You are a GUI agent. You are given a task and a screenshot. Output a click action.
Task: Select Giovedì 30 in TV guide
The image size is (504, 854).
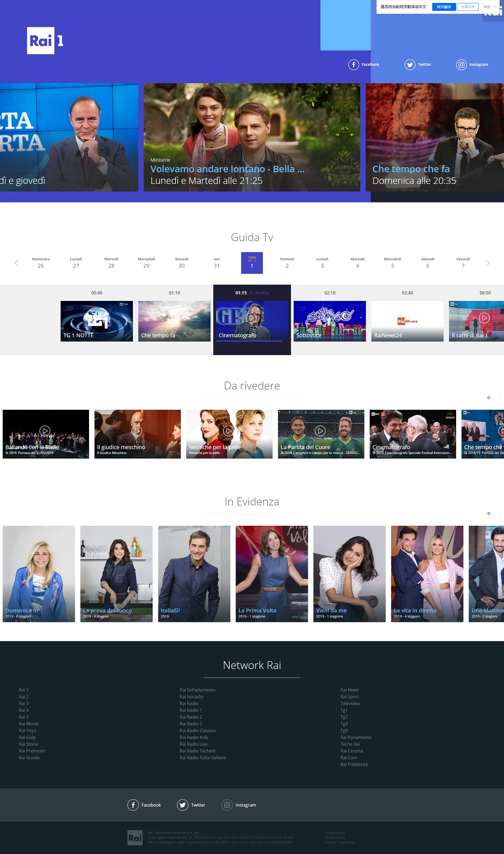(x=181, y=263)
